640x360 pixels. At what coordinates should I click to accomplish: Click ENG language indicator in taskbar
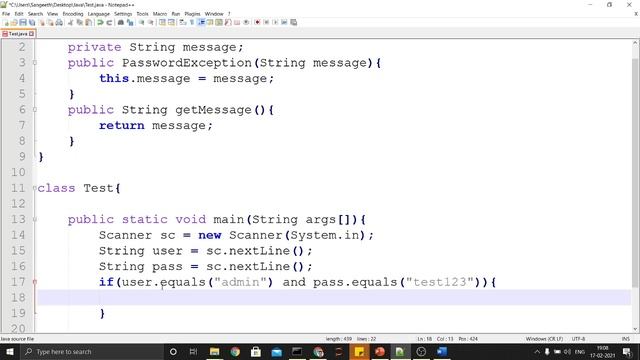[580, 352]
